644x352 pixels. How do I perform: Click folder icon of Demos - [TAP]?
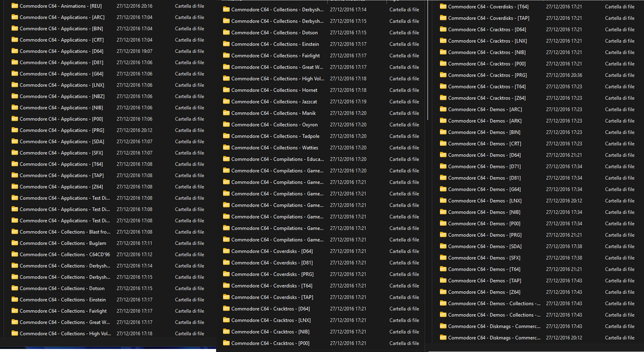(443, 281)
